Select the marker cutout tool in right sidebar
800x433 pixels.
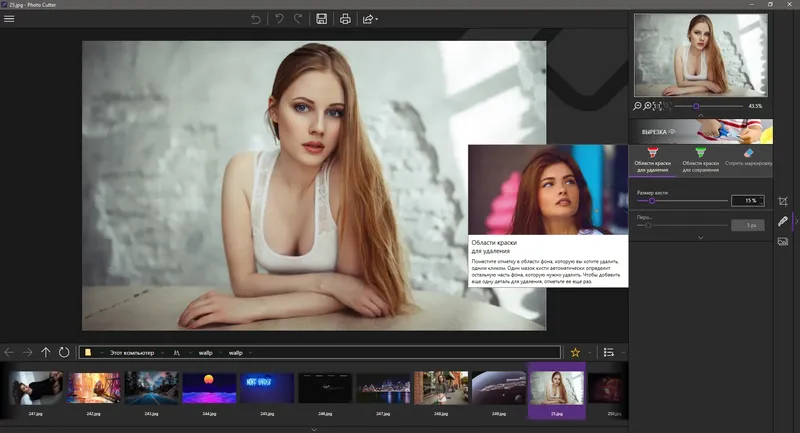[783, 221]
